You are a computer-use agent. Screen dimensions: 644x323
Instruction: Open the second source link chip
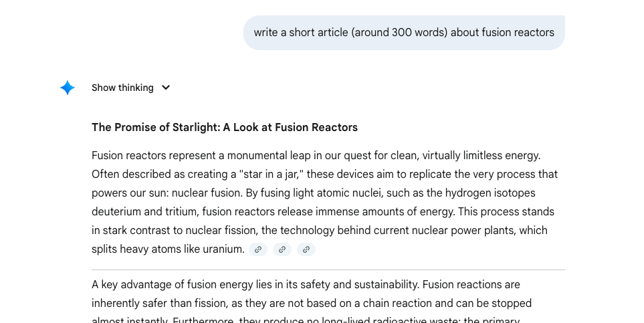tap(282, 249)
